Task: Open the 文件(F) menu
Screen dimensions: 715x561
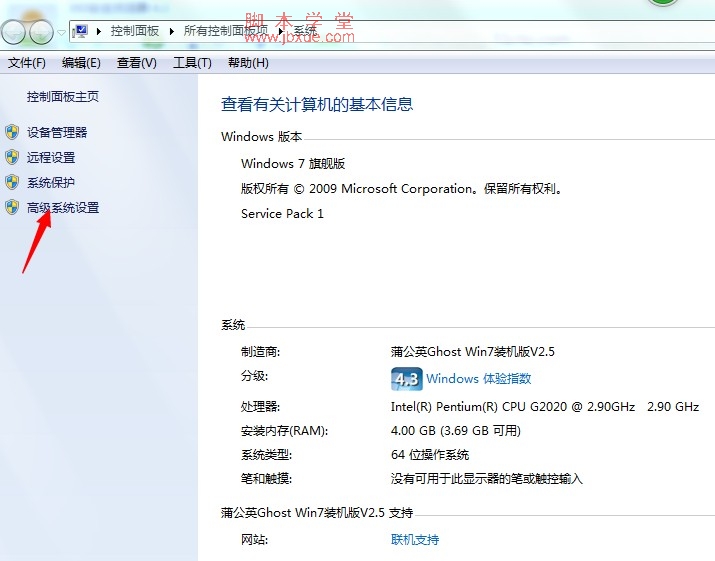Action: point(26,62)
